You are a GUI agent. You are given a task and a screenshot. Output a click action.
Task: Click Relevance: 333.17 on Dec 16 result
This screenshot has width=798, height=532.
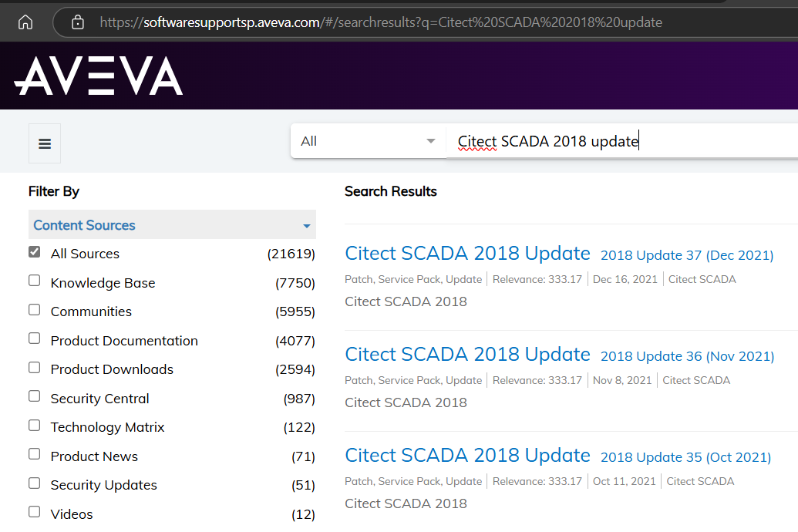tap(537, 279)
